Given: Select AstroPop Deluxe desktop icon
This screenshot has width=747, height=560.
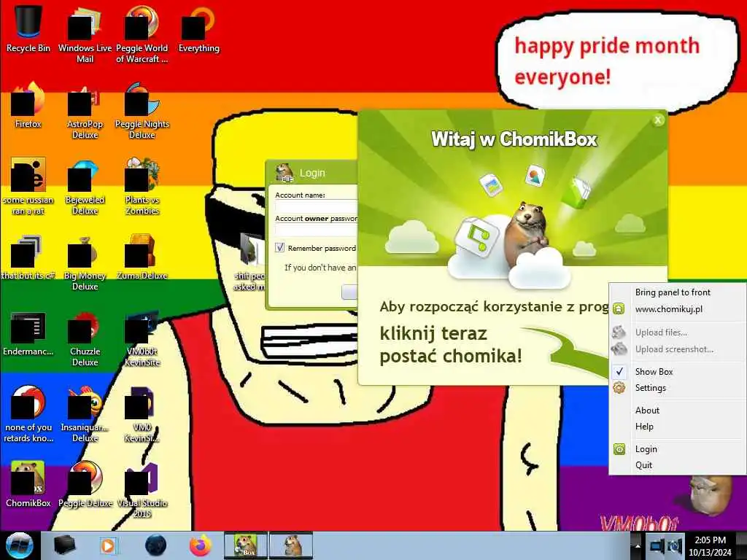Looking at the screenshot, I should coord(85,111).
